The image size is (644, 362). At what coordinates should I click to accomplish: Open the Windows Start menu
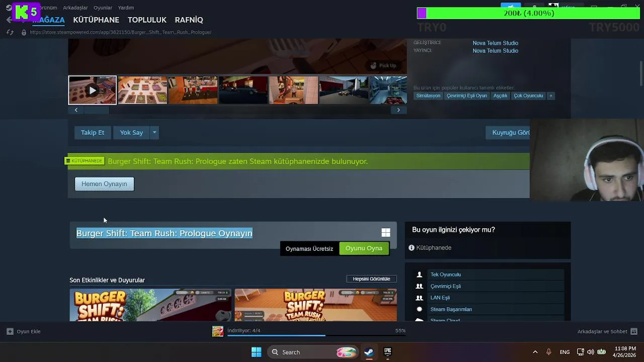(256, 352)
